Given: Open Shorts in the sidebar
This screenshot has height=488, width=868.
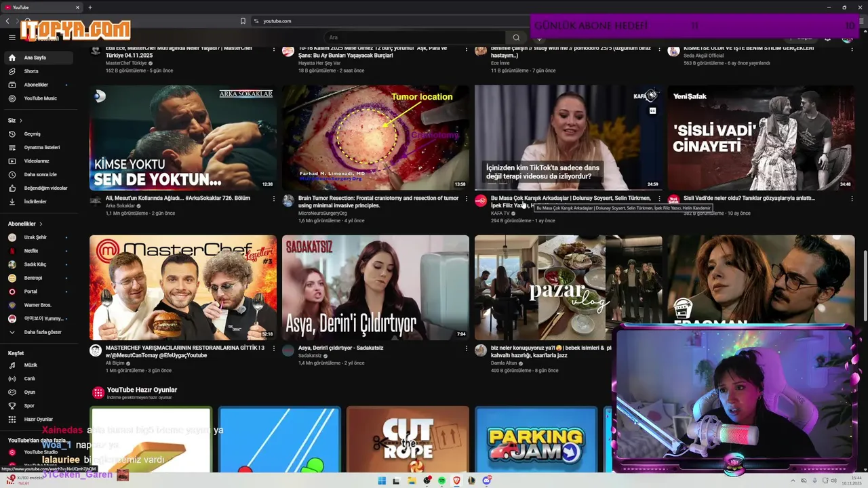Looking at the screenshot, I should pyautogui.click(x=38, y=71).
